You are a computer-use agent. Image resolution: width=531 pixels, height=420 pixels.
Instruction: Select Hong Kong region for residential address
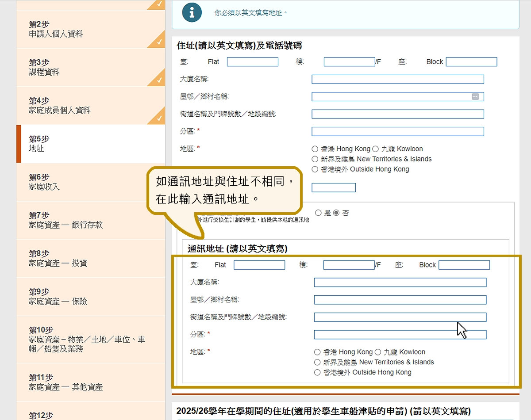coord(315,149)
